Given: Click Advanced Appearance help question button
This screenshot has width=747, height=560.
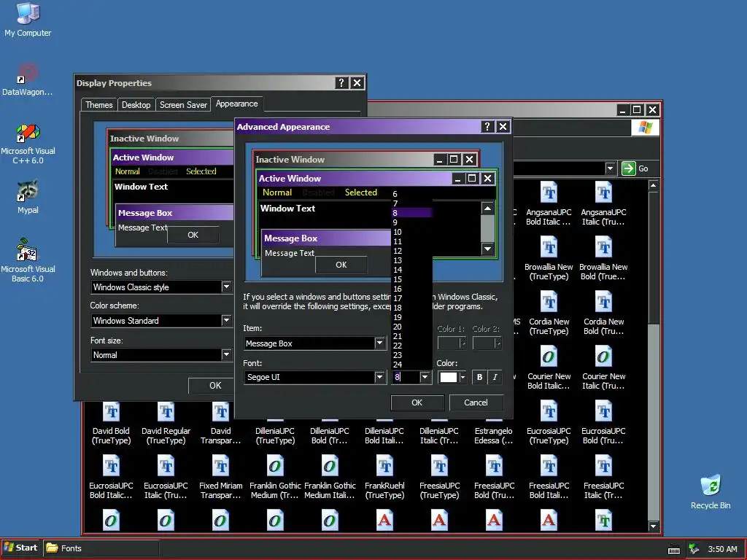Looking at the screenshot, I should click(487, 126).
